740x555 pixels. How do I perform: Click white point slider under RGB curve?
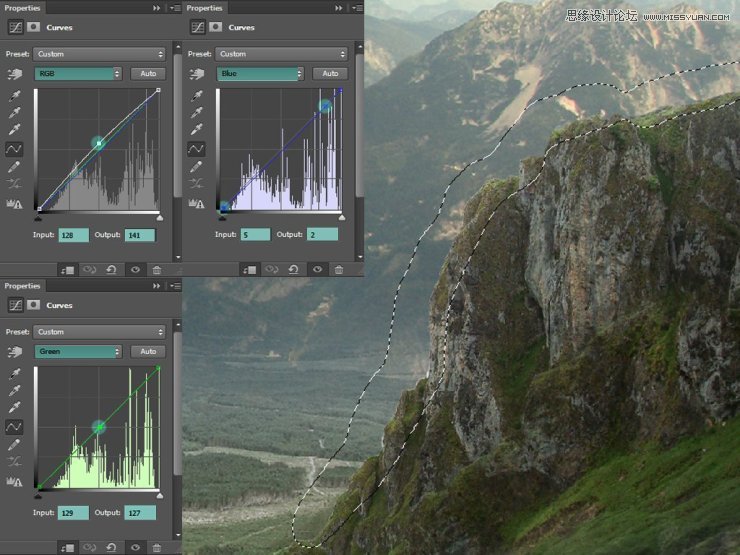pos(160,218)
